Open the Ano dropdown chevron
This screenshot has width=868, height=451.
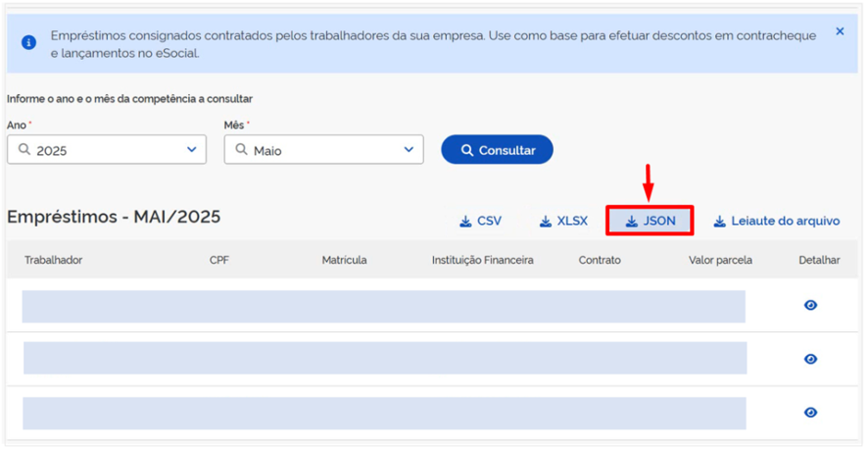(x=192, y=150)
